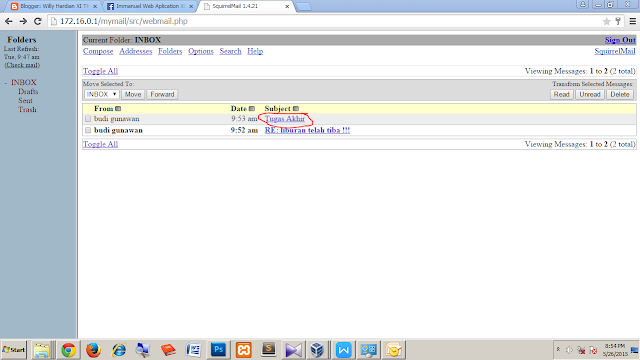Open the mail envelope taskbar app

click(x=393, y=350)
